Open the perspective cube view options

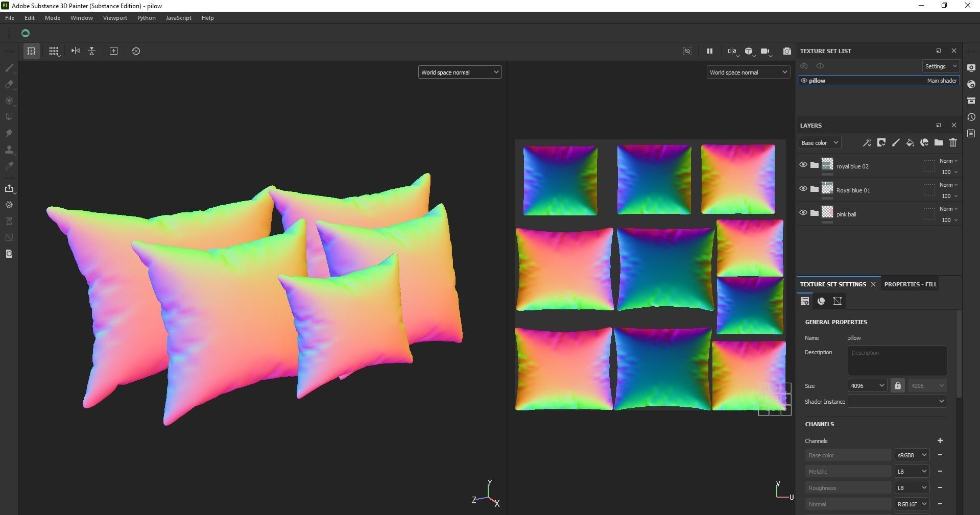click(x=749, y=51)
